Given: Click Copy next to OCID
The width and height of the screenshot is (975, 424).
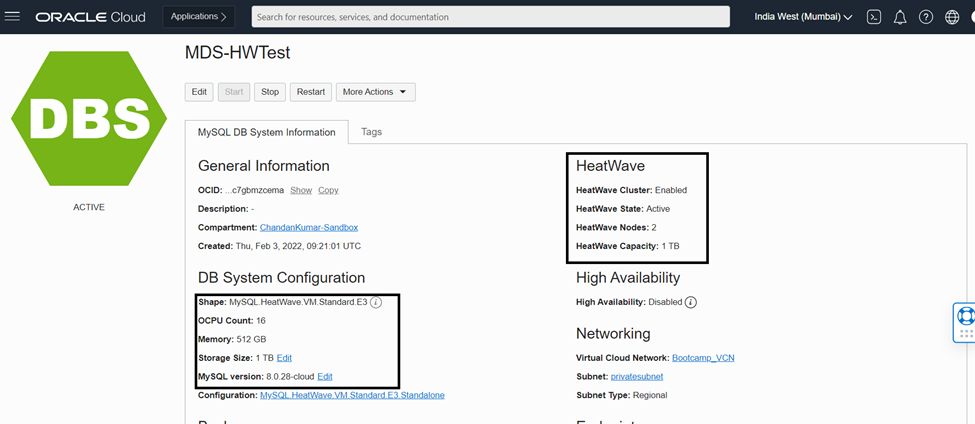Looking at the screenshot, I should [x=328, y=190].
